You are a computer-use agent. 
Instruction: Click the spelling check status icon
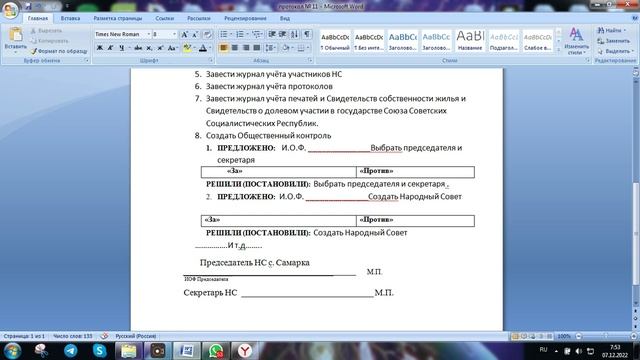tap(104, 336)
